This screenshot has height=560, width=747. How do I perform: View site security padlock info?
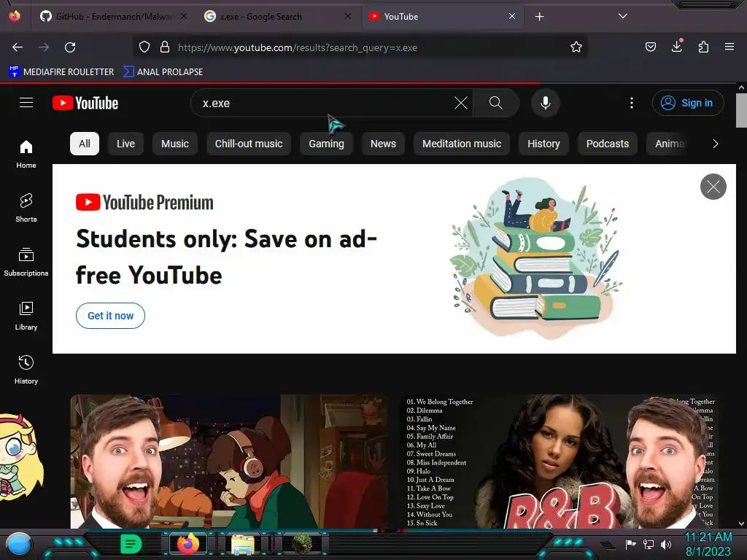tap(165, 47)
